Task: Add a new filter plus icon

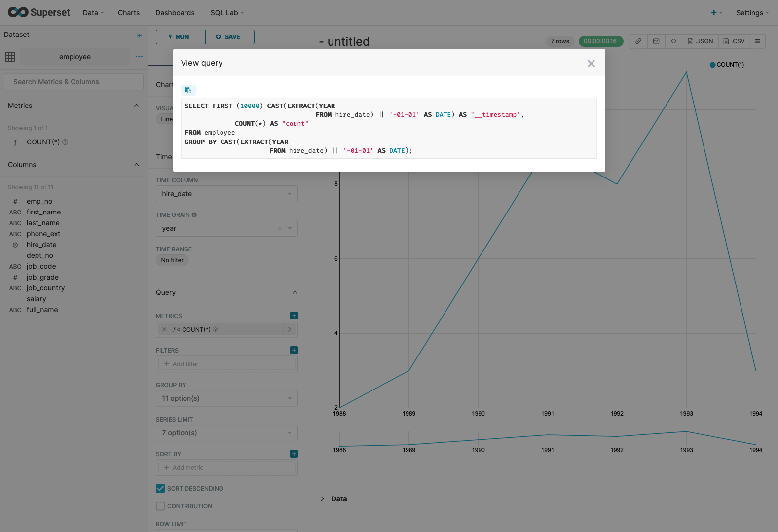Action: [x=294, y=350]
